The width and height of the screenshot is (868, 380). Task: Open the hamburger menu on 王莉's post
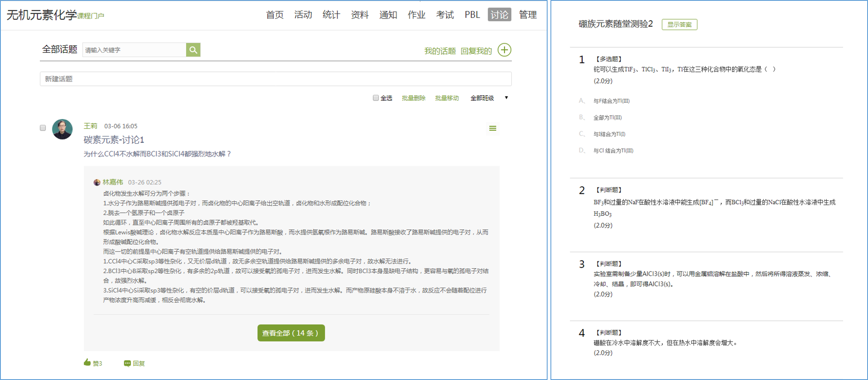tap(493, 129)
